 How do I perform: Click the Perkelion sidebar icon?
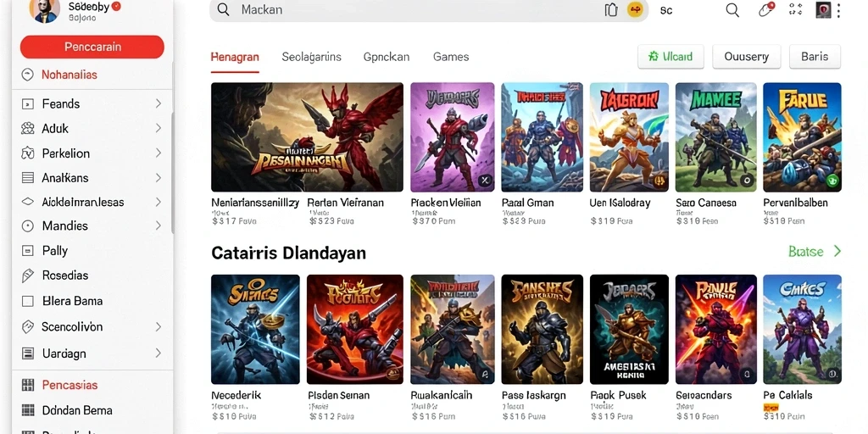click(x=27, y=153)
